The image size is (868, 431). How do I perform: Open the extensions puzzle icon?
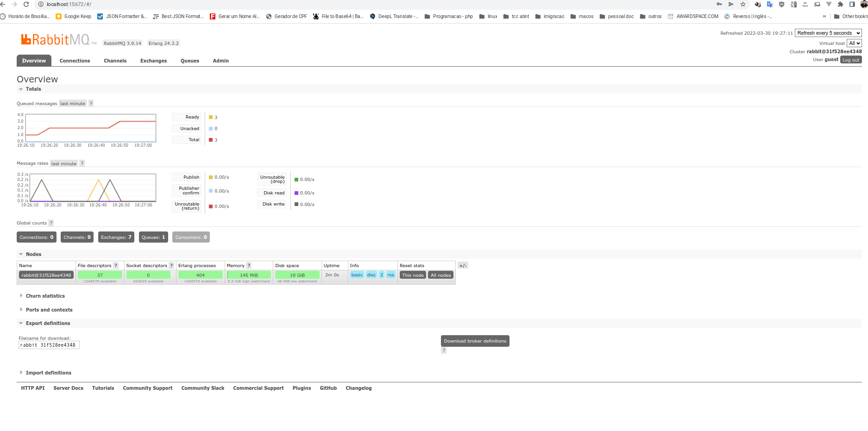click(x=840, y=4)
